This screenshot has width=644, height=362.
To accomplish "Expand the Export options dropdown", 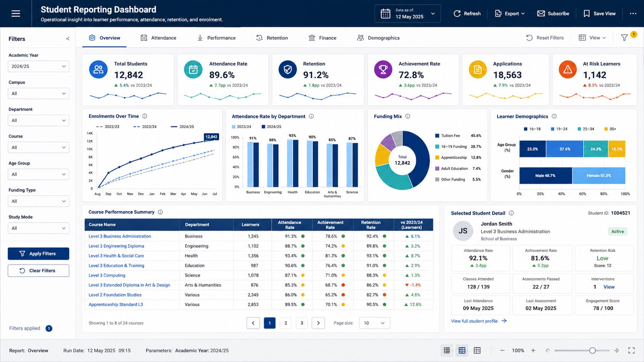I will 510,13.
